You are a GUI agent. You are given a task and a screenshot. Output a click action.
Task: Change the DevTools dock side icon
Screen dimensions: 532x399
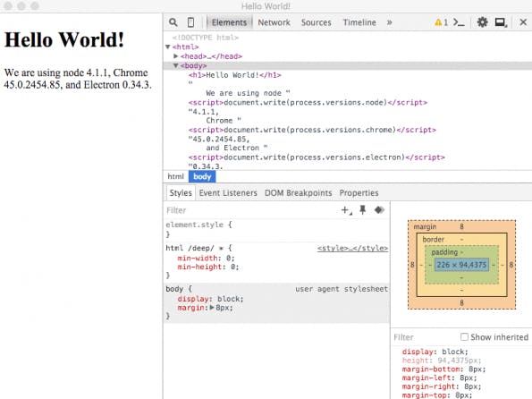[x=501, y=22]
